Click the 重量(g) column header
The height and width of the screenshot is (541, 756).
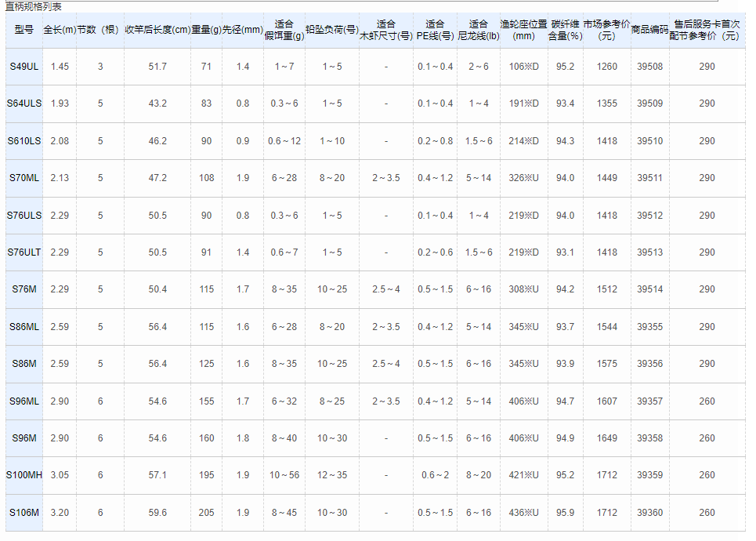206,30
